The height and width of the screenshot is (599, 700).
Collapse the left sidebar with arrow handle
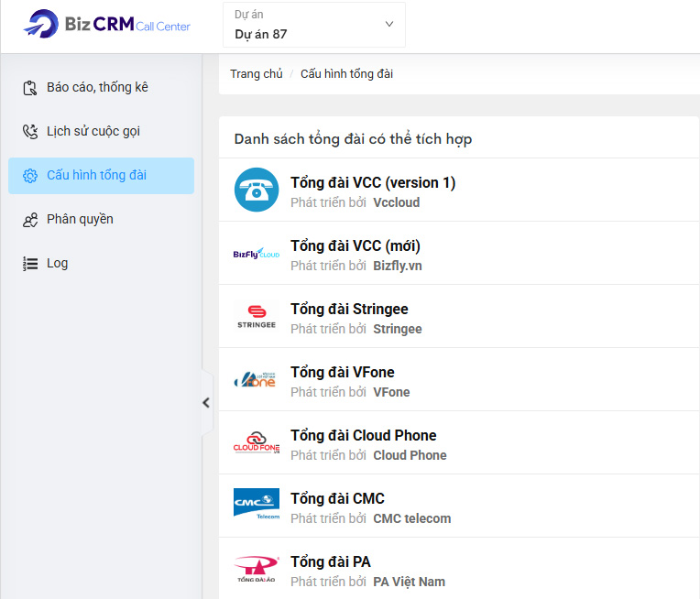coord(206,402)
